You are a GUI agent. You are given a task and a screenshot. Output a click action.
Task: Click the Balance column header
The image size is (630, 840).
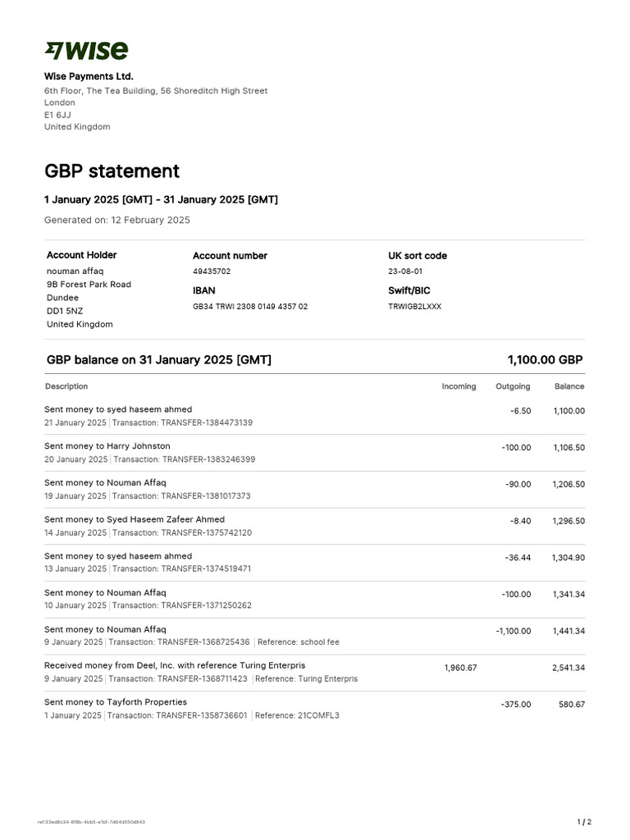(x=569, y=386)
